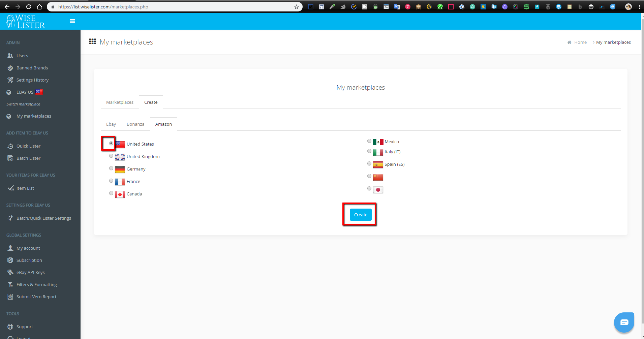644x339 pixels.
Task: Open Filters & Formatting
Action: 37,284
